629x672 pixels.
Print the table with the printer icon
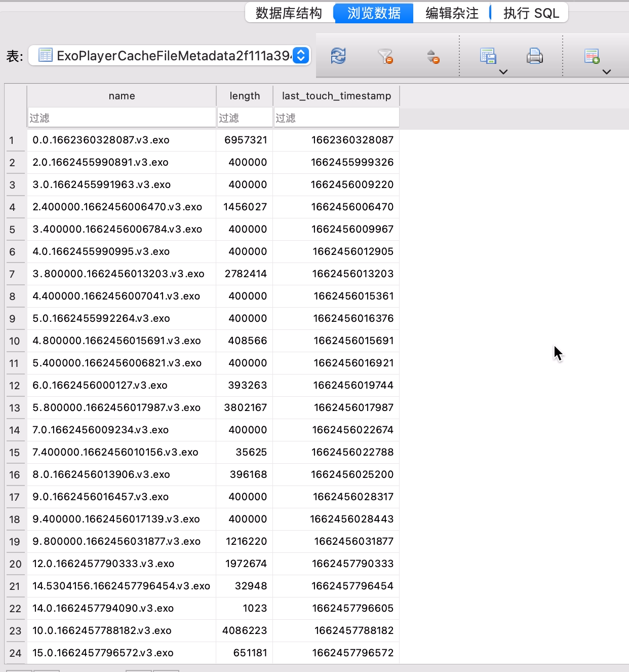click(x=534, y=56)
